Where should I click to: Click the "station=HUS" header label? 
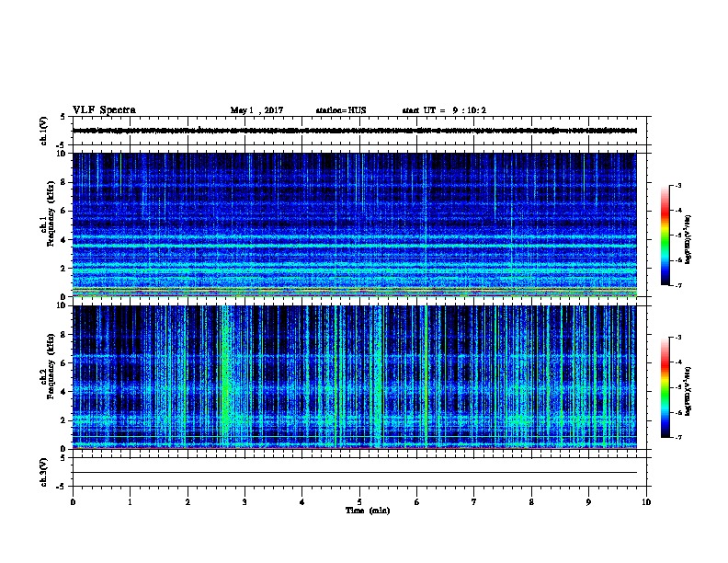tap(341, 110)
